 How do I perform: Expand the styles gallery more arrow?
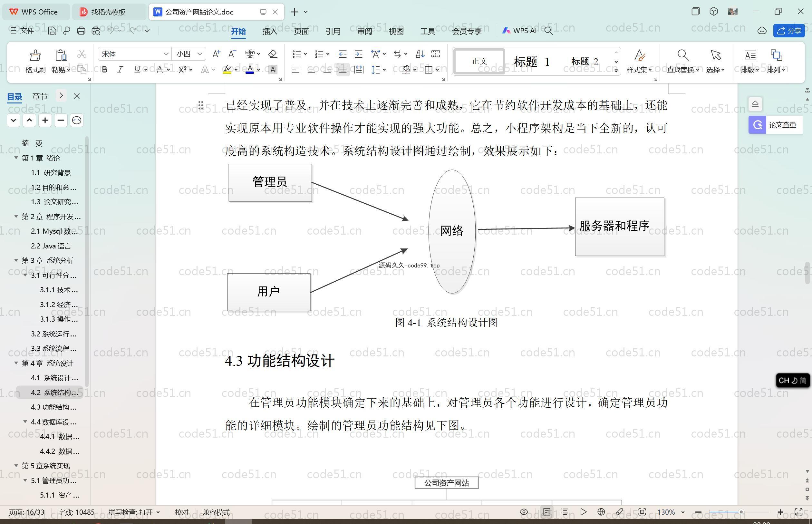616,71
